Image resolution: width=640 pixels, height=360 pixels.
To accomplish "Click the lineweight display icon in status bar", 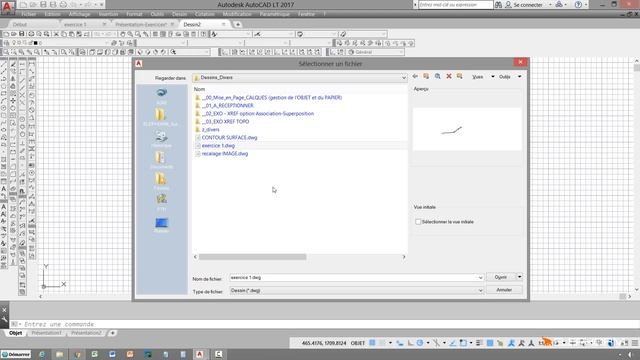I will (479, 343).
